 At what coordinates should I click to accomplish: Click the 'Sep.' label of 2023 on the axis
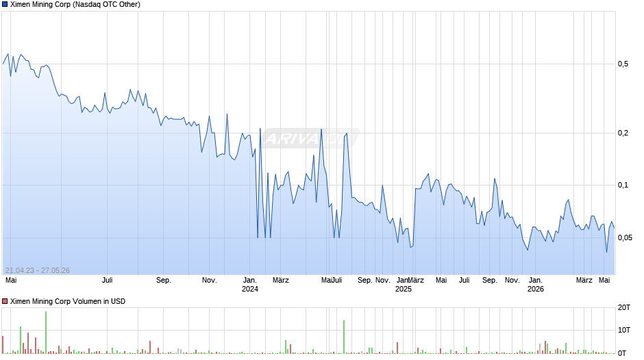click(164, 281)
